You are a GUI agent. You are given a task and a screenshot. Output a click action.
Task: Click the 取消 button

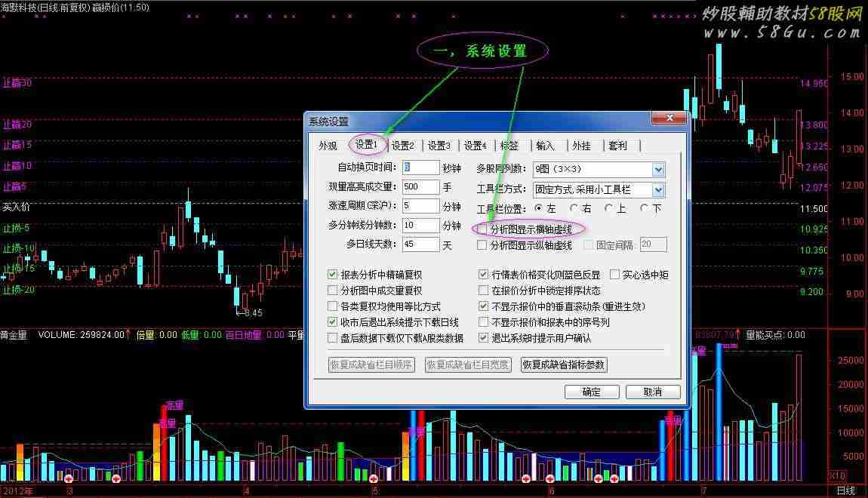[653, 392]
